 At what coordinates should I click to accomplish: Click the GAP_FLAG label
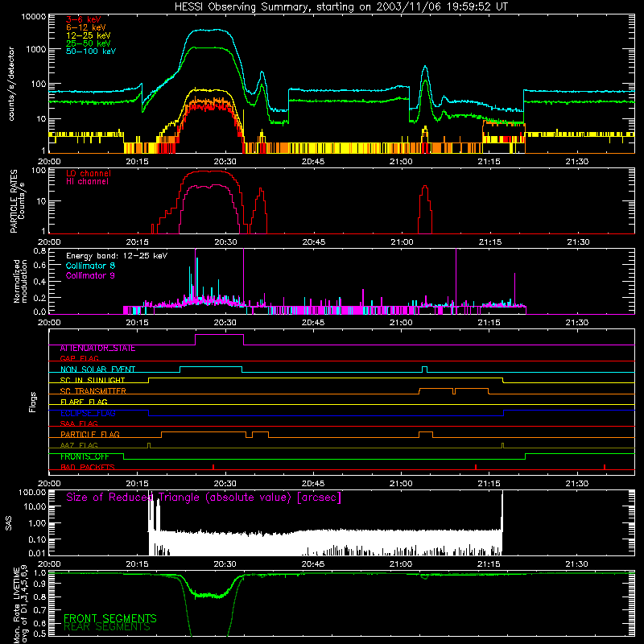[x=79, y=358]
